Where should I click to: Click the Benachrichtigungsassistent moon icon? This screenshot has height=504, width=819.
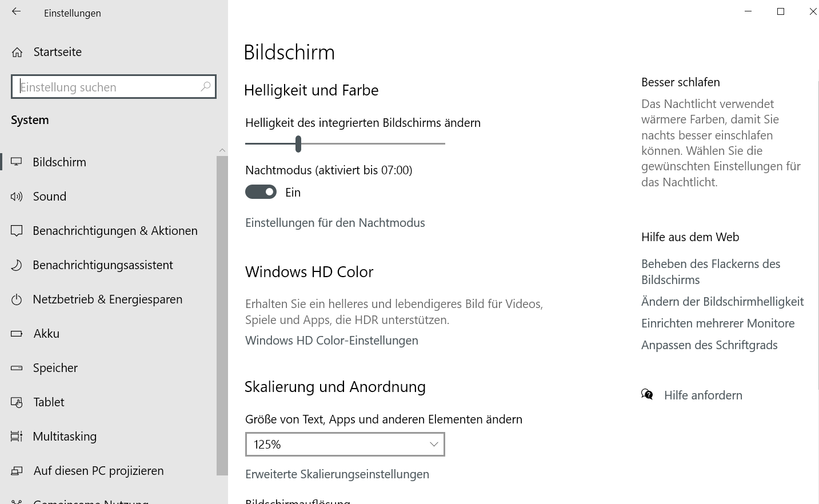(x=17, y=265)
